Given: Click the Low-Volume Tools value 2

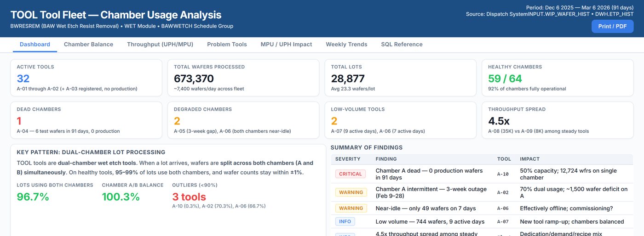Looking at the screenshot, I should click(334, 121).
